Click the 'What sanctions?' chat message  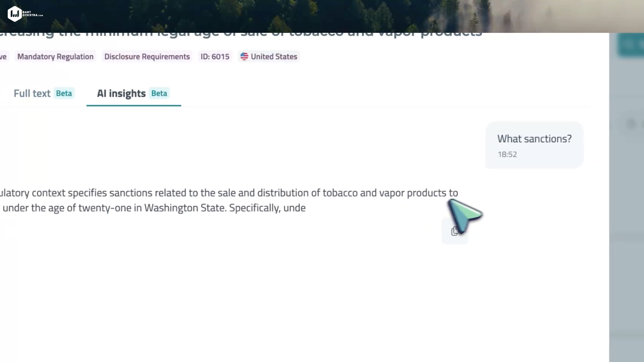(534, 139)
